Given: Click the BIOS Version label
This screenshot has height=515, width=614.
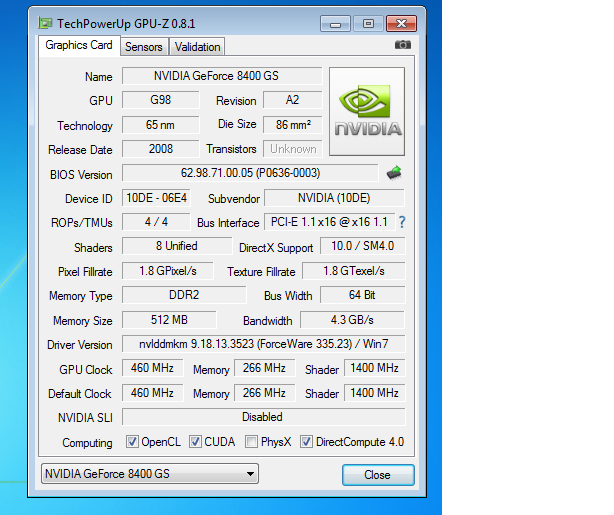Looking at the screenshot, I should point(81,175).
